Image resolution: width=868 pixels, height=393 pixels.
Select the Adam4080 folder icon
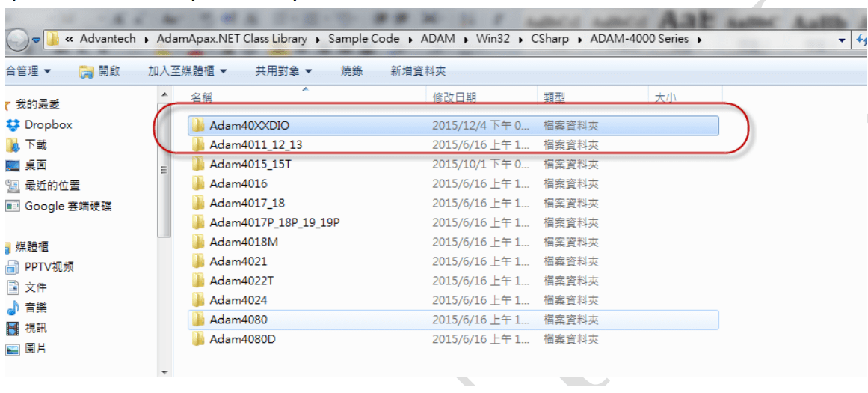click(198, 320)
